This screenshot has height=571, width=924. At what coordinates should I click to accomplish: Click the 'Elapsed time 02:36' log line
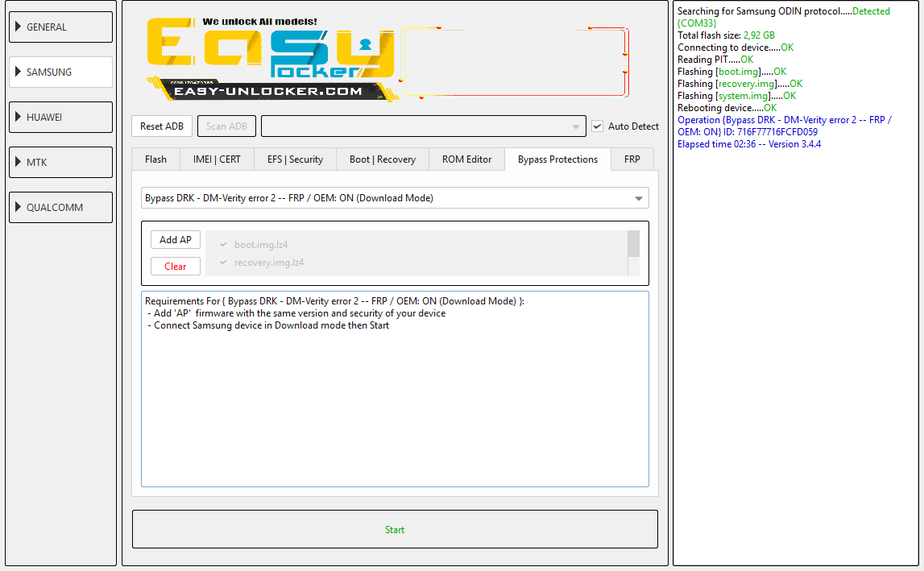point(749,144)
